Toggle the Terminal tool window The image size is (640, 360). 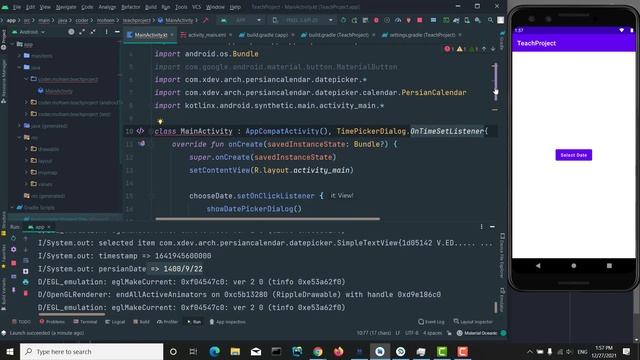click(85, 322)
